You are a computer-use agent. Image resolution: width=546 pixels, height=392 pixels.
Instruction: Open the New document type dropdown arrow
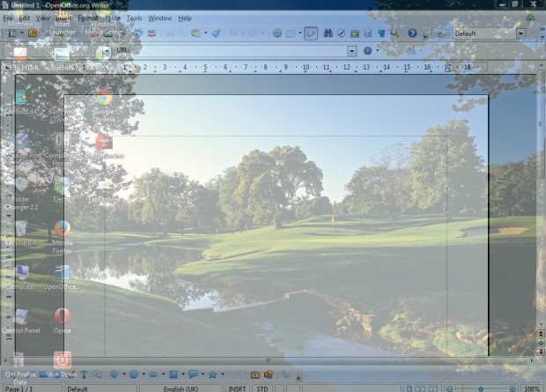[22, 33]
